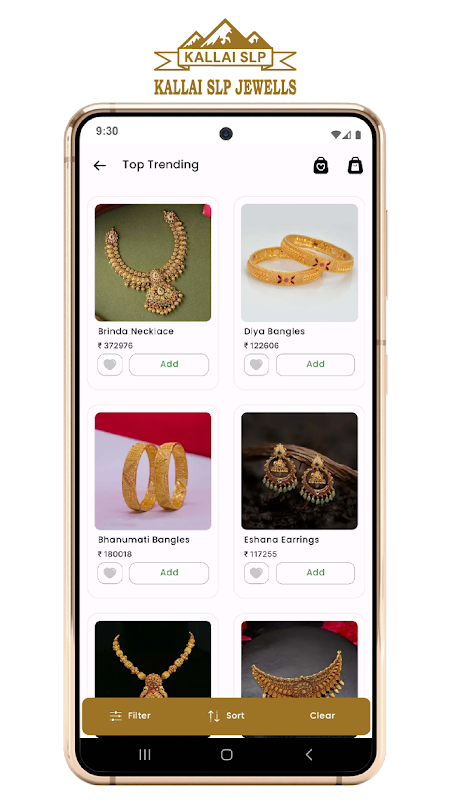Open the shopping cart bag icon
The image size is (451, 800).
tap(355, 165)
